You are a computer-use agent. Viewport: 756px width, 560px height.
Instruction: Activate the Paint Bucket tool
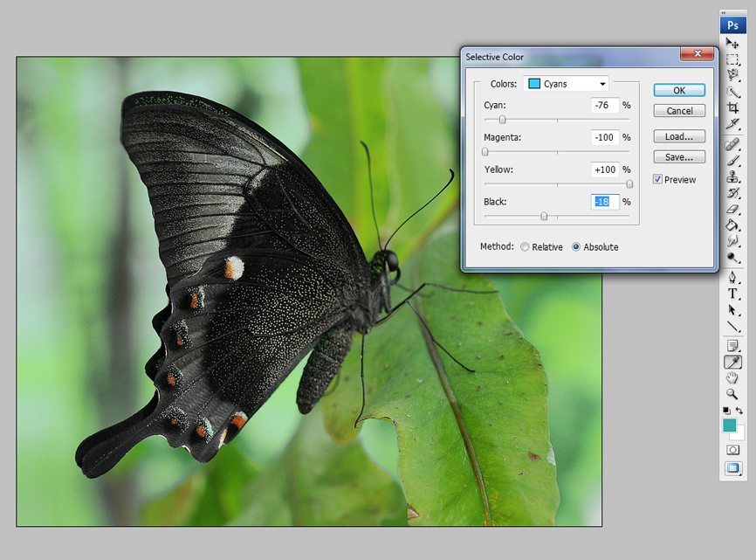click(x=732, y=225)
